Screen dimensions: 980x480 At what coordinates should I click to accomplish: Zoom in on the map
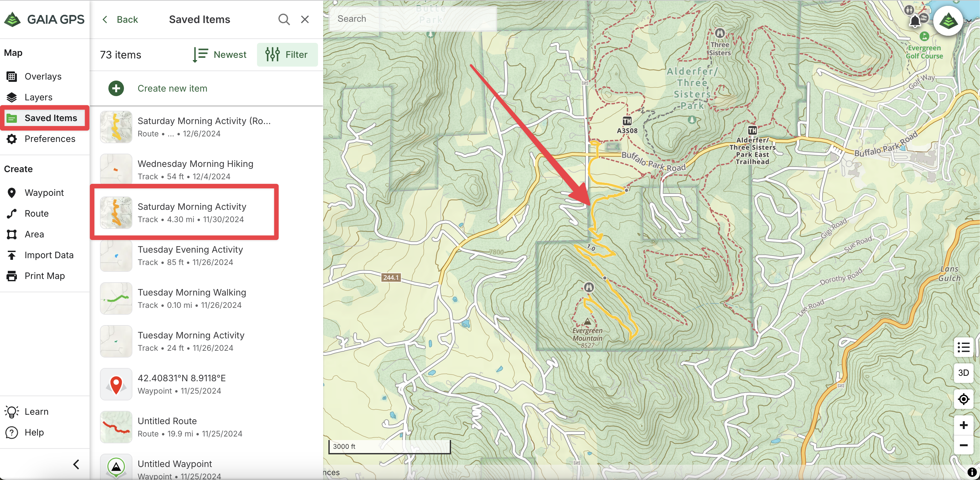tap(963, 425)
